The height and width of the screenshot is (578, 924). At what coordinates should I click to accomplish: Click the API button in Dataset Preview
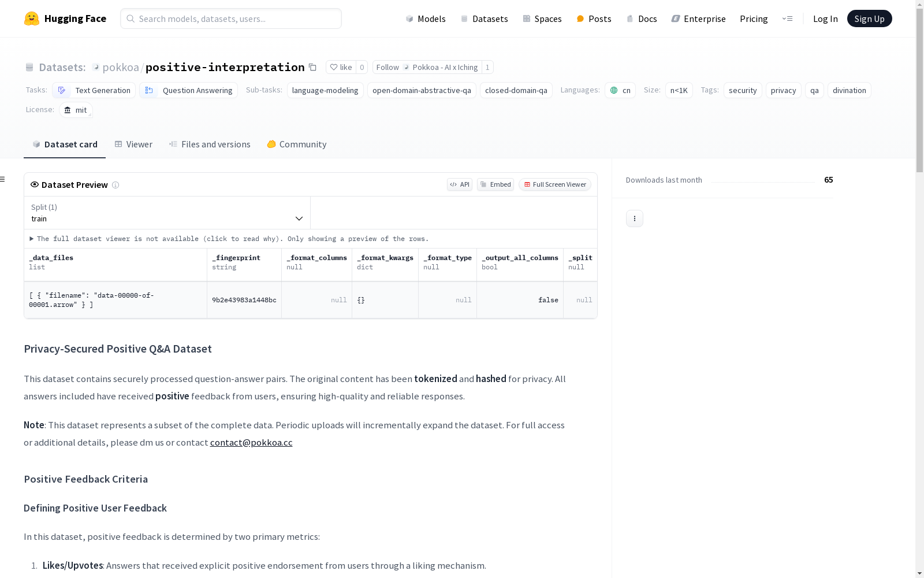click(x=460, y=184)
